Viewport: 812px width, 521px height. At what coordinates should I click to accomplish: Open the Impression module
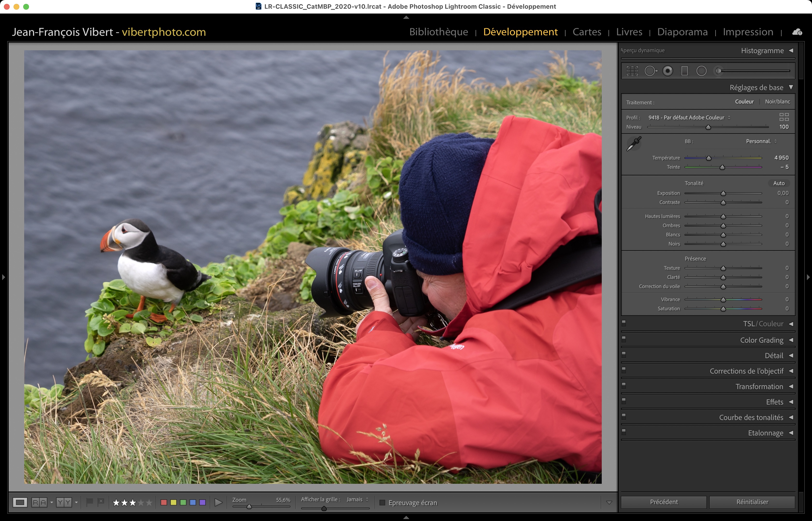click(748, 32)
